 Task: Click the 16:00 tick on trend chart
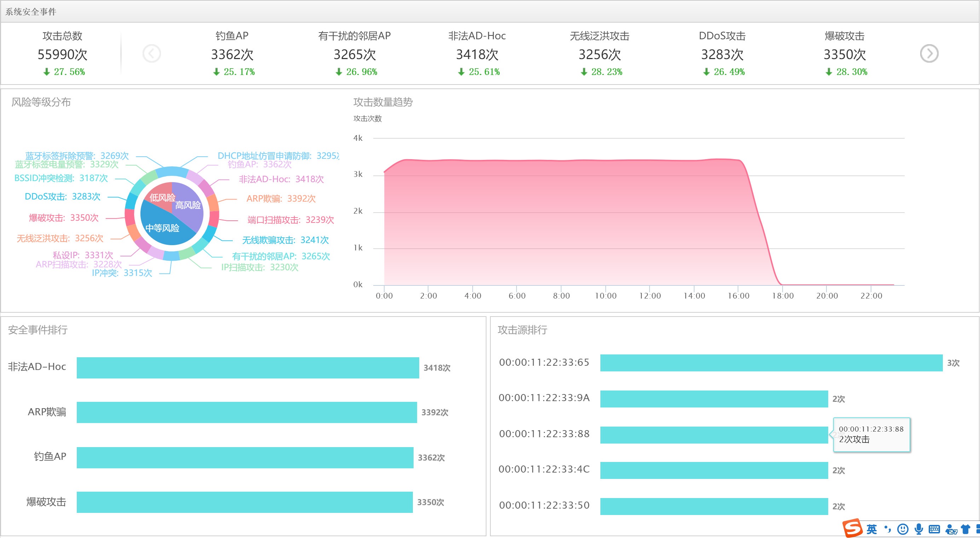(x=738, y=296)
